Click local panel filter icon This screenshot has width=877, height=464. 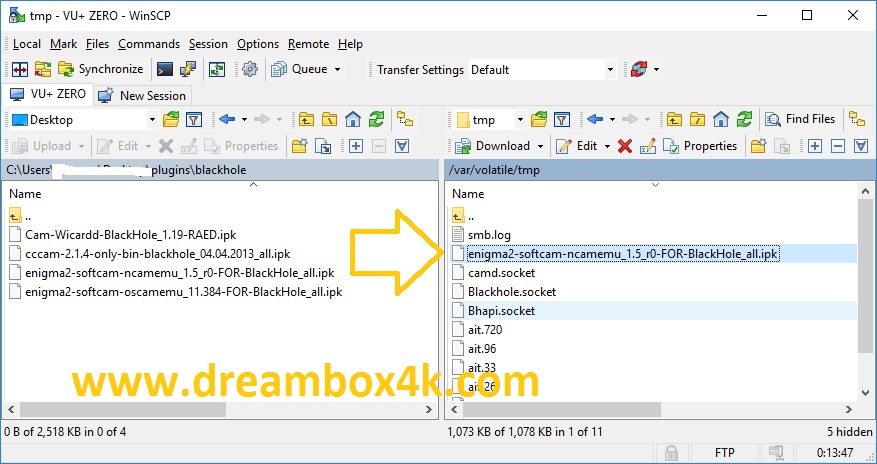click(x=194, y=119)
